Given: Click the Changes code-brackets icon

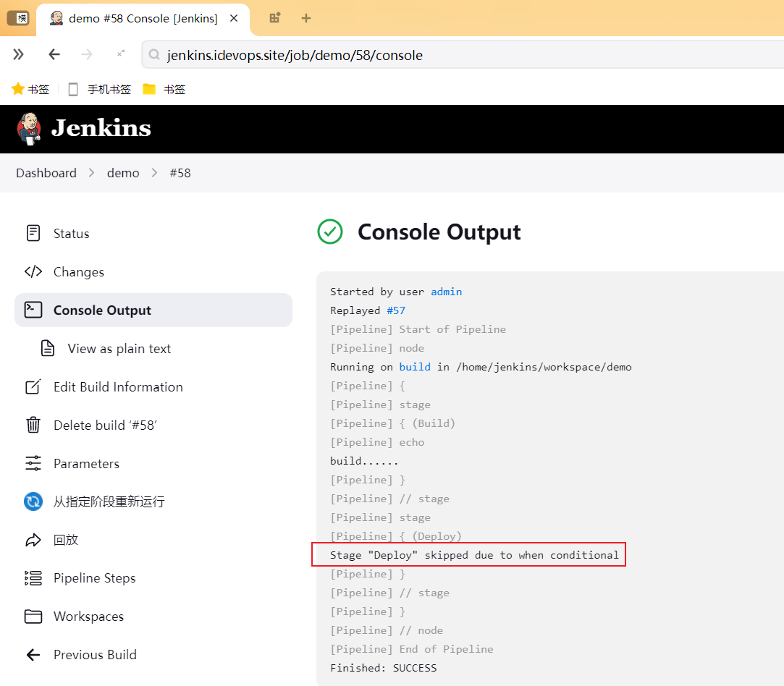Looking at the screenshot, I should (33, 272).
